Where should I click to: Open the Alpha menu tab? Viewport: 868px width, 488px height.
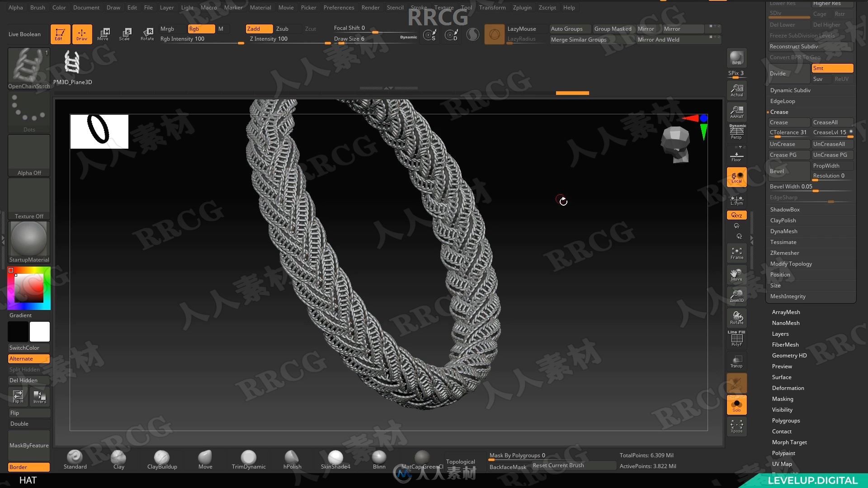[14, 7]
